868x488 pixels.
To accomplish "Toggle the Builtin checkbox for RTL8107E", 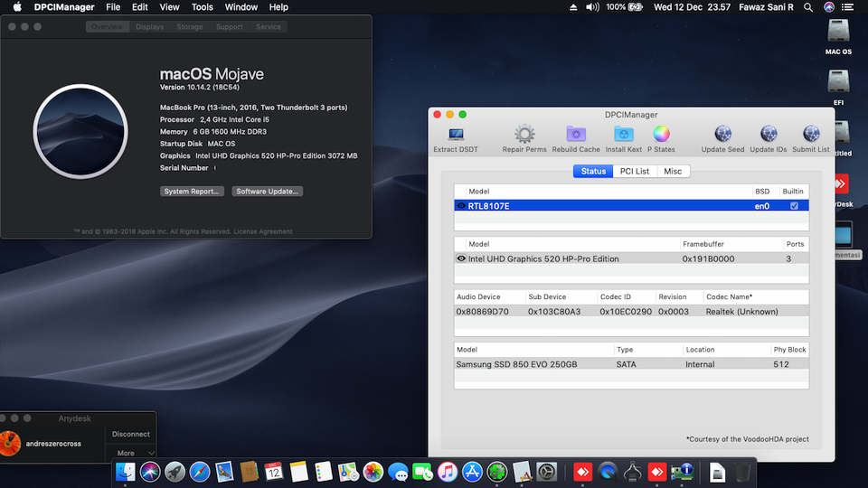I will pyautogui.click(x=794, y=206).
